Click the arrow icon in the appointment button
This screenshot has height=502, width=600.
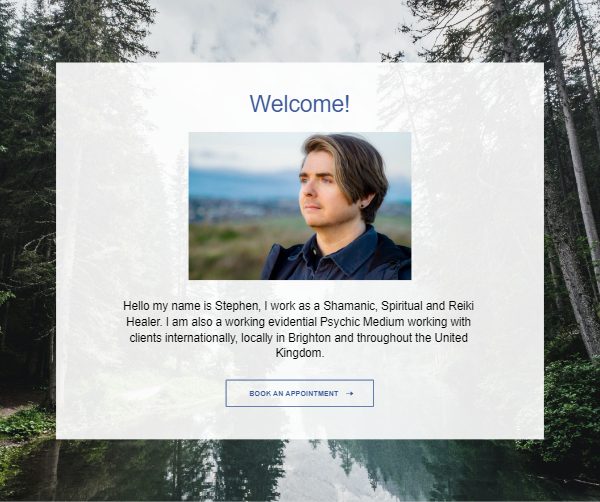349,393
